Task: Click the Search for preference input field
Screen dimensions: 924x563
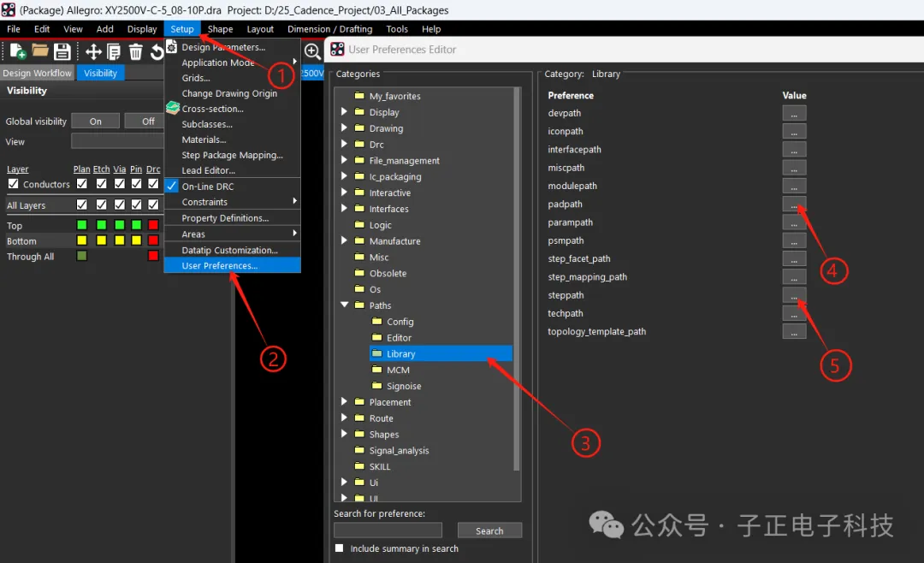Action: pos(388,530)
